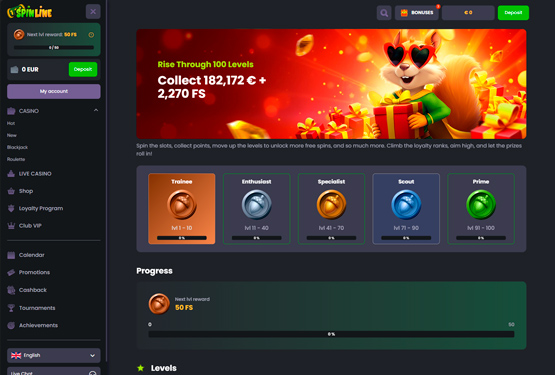The height and width of the screenshot is (375, 555).
Task: Click the Prime card progress bar
Action: tap(481, 238)
